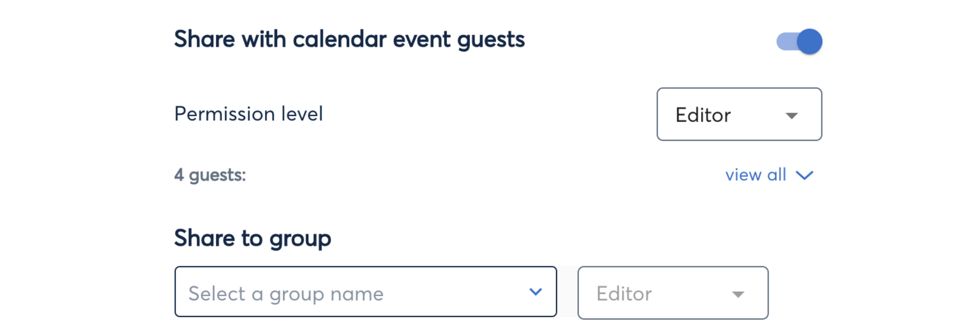Click the gray "Editor" text for group
The width and height of the screenshot is (980, 333).
pos(624,294)
